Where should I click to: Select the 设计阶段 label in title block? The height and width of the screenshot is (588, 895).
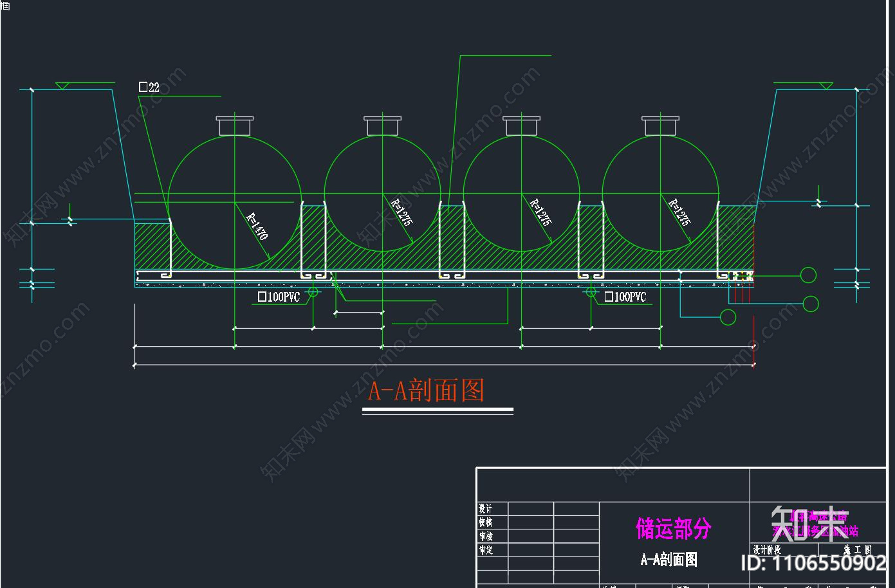pyautogui.click(x=767, y=549)
